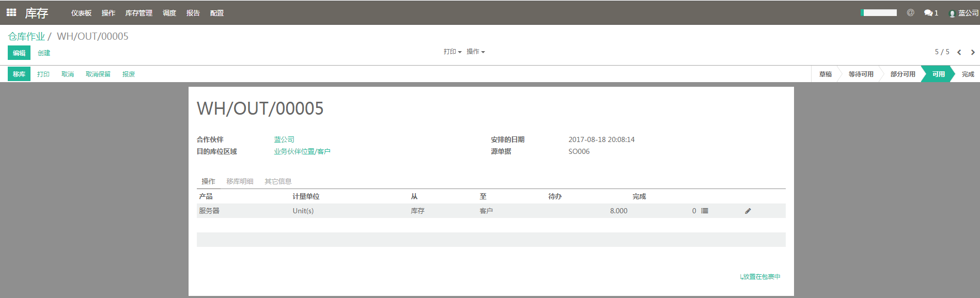The height and width of the screenshot is (298, 980).
Task: Open the 库存管理 menu
Action: [x=138, y=13]
